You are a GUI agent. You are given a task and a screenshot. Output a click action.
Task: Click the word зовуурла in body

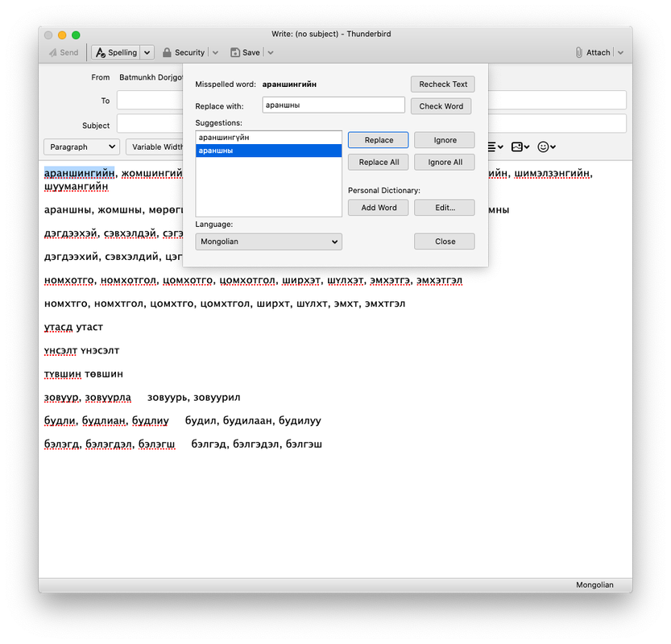point(108,397)
